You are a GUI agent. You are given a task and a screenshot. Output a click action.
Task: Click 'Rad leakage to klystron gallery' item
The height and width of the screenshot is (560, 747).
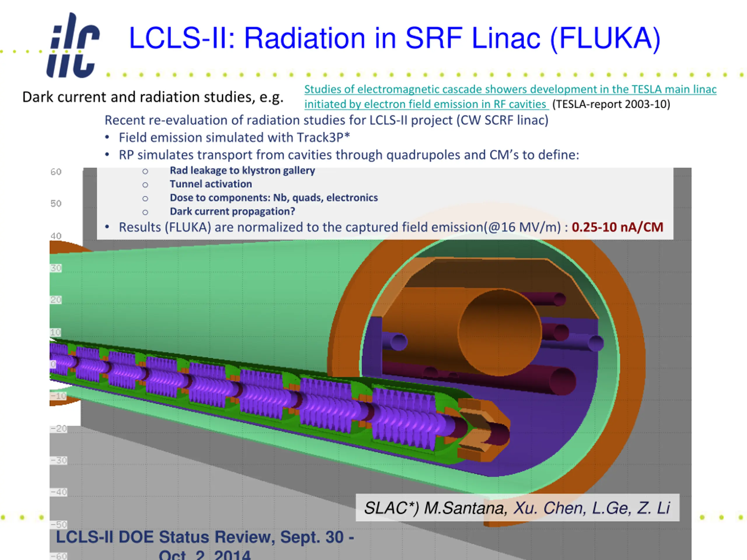click(x=242, y=170)
